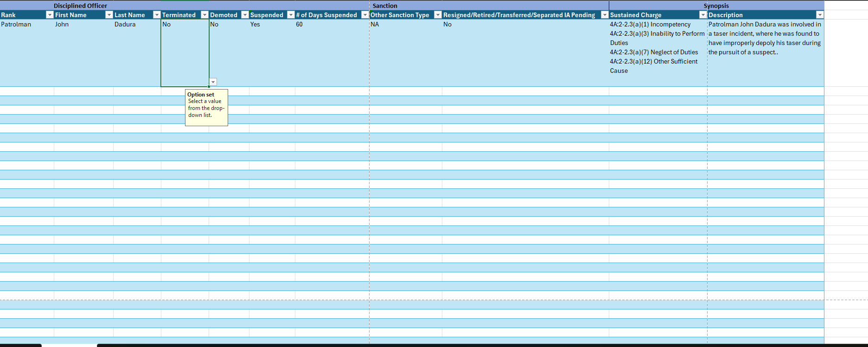Open the Demoted column filter dropdown

245,15
